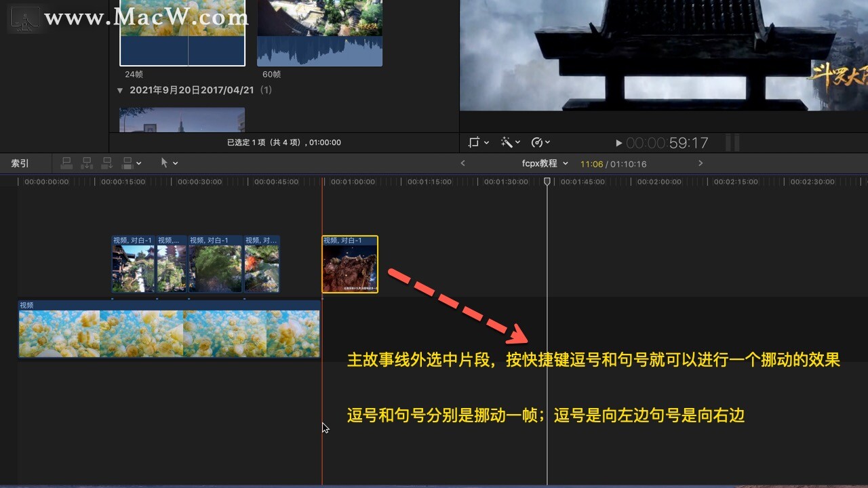This screenshot has height=488, width=868.
Task: Click the 00:02:00:00 ruler timecode
Action: [660, 182]
